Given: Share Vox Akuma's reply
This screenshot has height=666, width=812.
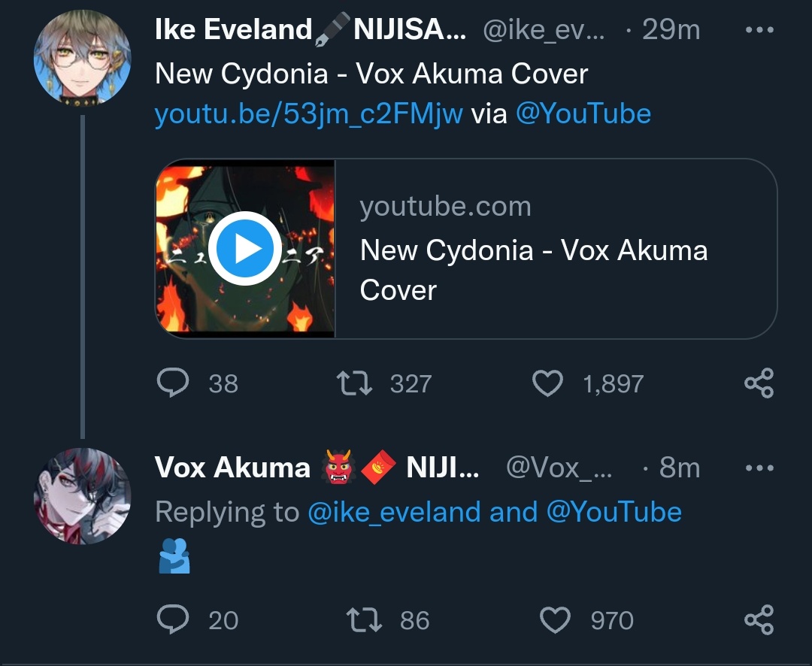Looking at the screenshot, I should [759, 620].
